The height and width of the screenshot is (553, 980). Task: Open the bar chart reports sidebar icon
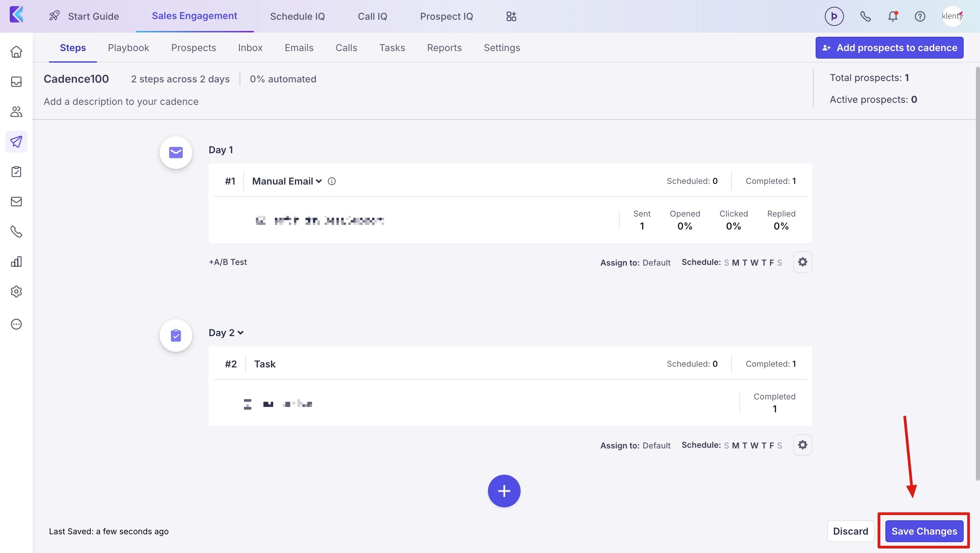(x=16, y=262)
